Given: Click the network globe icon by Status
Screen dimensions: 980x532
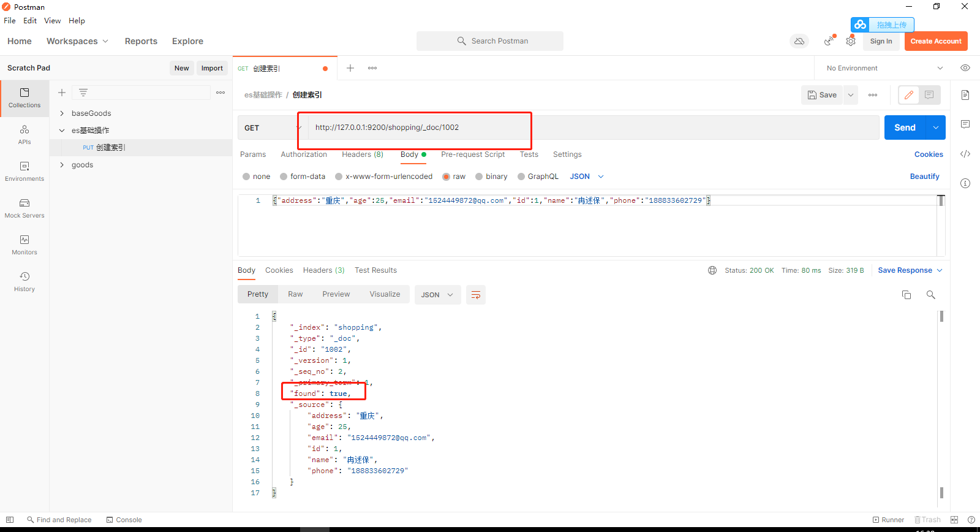Looking at the screenshot, I should 712,270.
